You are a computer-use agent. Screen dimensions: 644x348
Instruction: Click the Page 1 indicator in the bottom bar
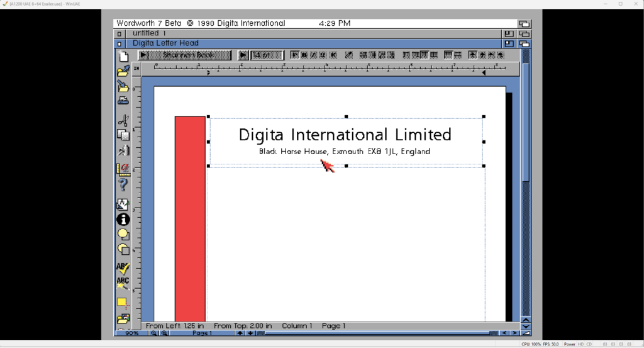[x=202, y=333]
